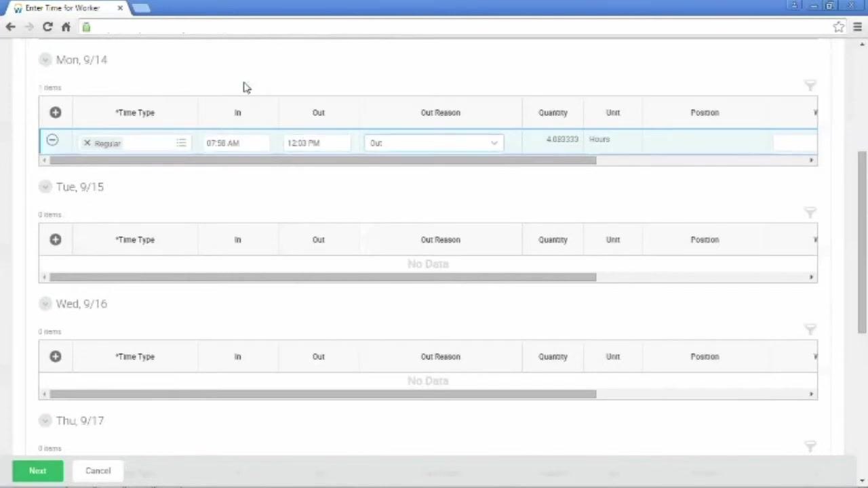Open the Out Reason dropdown

point(434,143)
